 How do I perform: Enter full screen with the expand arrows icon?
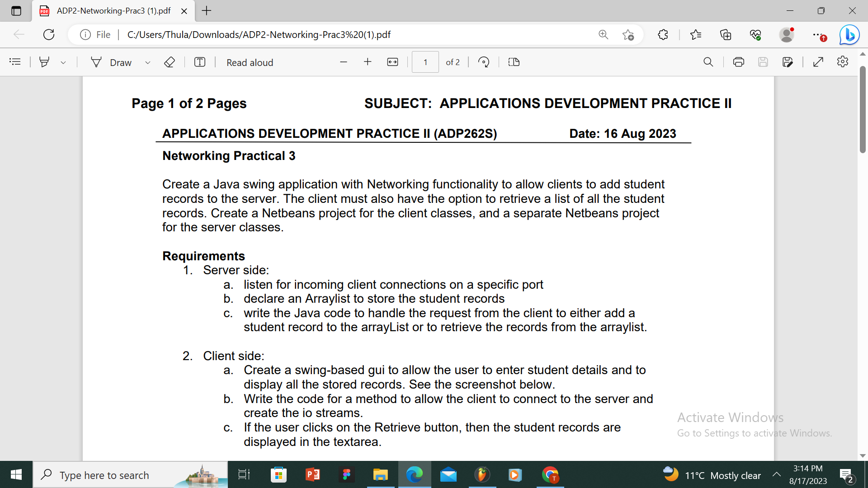[818, 62]
